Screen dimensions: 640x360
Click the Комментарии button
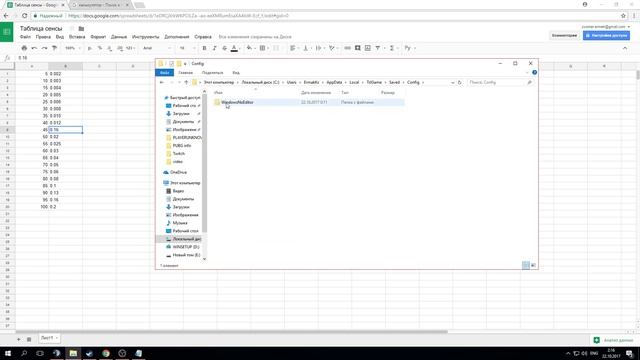click(564, 36)
